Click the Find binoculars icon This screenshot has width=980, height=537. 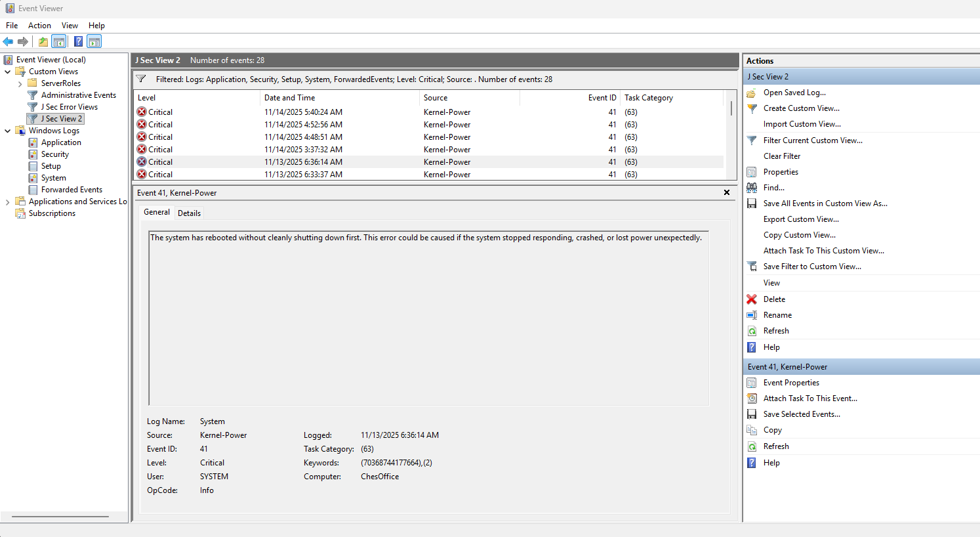pos(752,188)
